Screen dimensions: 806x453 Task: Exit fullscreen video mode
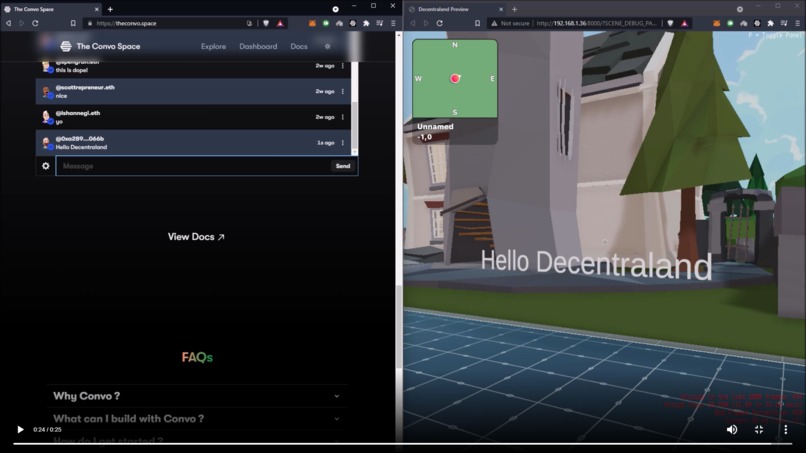759,429
